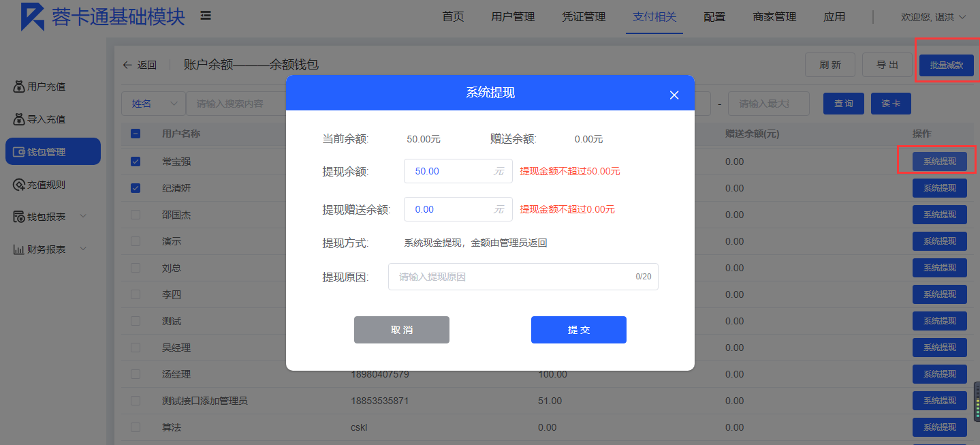Uncheck the 纪清妍 row checkbox
Screen dimensions: 980x445
(x=136, y=188)
